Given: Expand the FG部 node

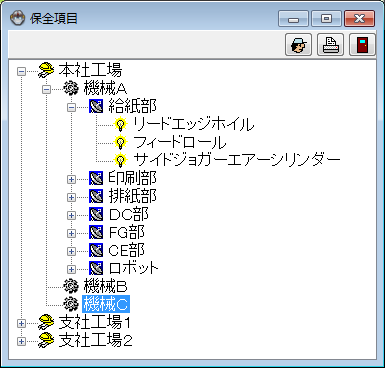Looking at the screenshot, I should click(x=71, y=233).
